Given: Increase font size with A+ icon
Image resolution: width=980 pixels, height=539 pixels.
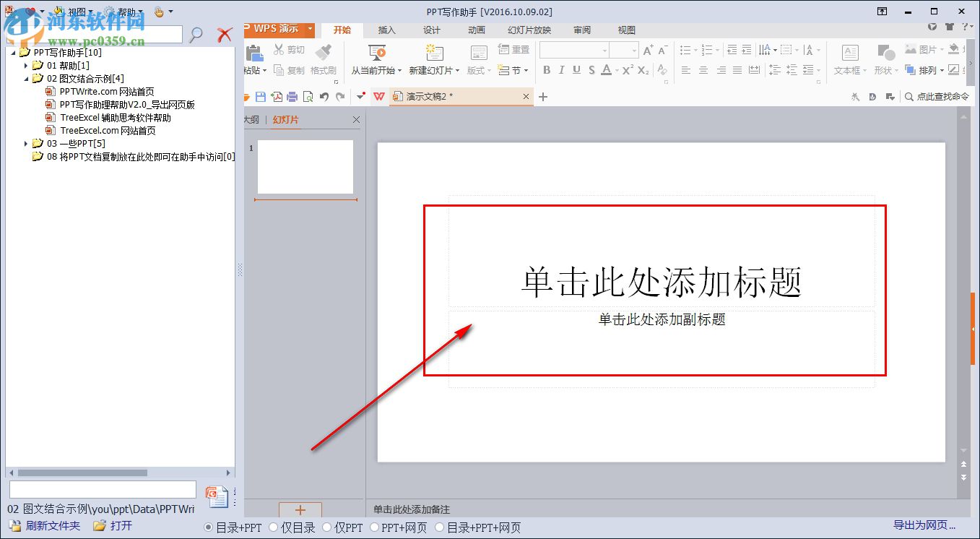Looking at the screenshot, I should (648, 50).
